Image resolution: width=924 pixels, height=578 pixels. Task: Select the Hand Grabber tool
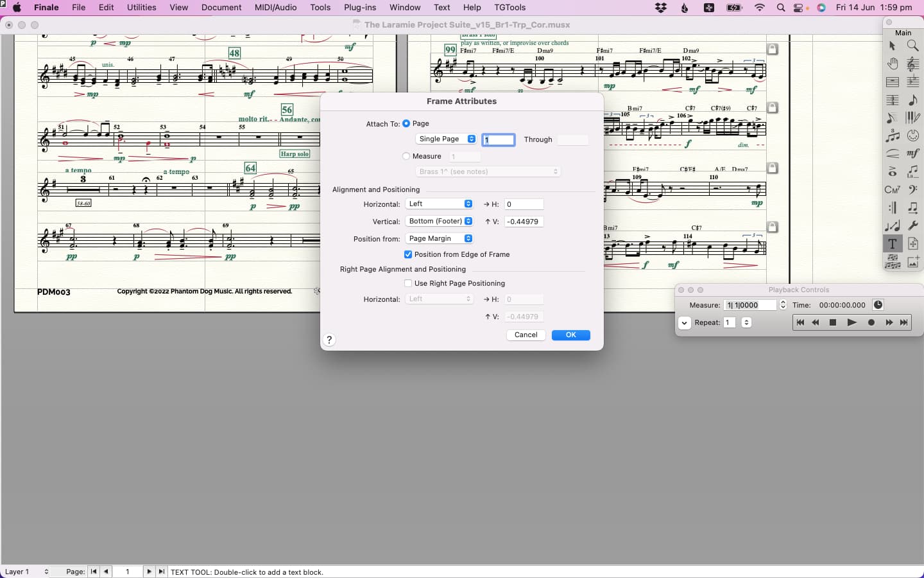(893, 64)
